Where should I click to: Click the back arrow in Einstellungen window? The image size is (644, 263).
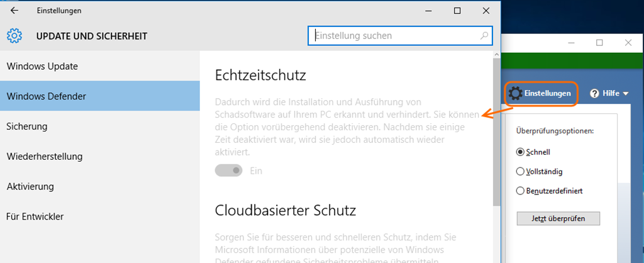pos(14,11)
